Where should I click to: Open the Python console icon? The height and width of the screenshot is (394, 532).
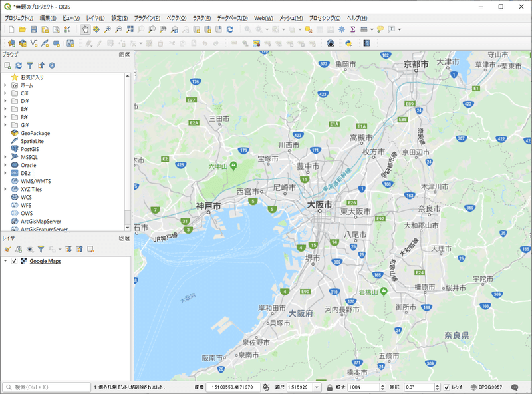348,43
